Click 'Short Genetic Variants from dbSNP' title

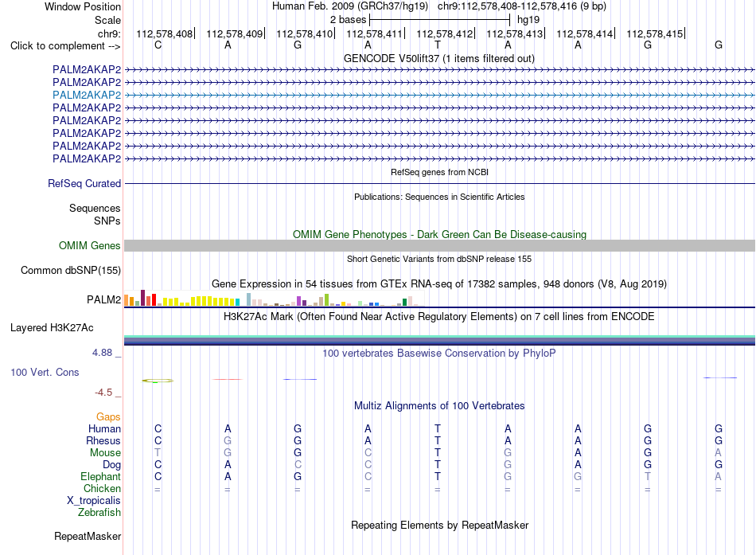tap(439, 259)
